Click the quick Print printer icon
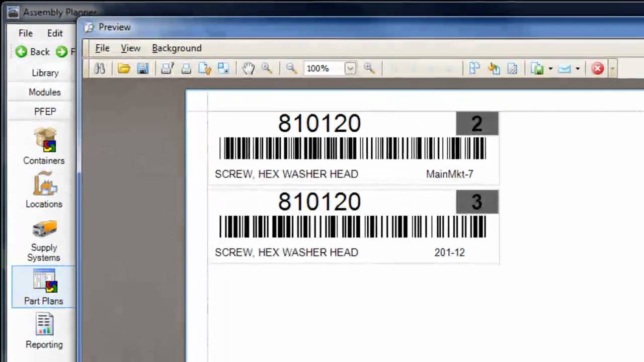The image size is (644, 362). pyautogui.click(x=186, y=68)
